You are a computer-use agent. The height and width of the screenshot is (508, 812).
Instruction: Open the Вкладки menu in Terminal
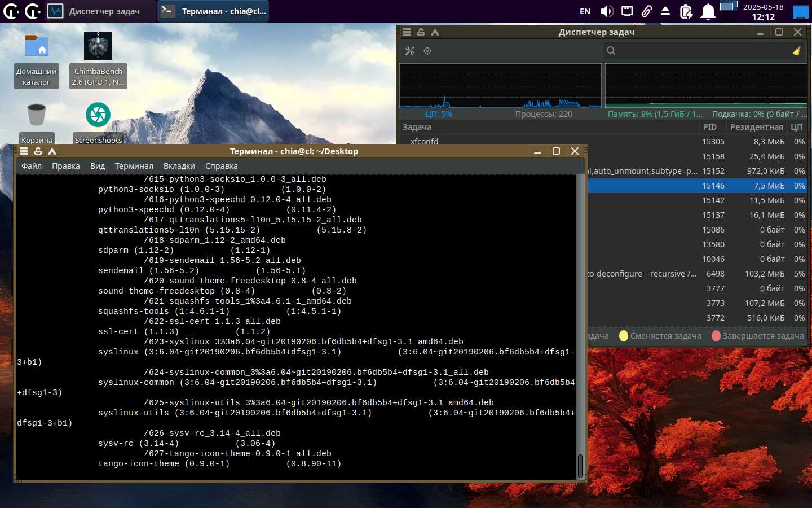coord(179,166)
